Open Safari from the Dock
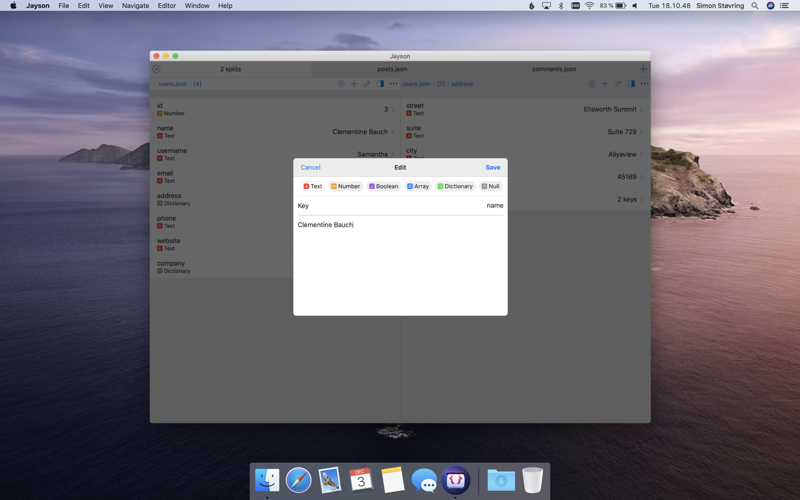Screen dimensions: 800x500 [298, 480]
